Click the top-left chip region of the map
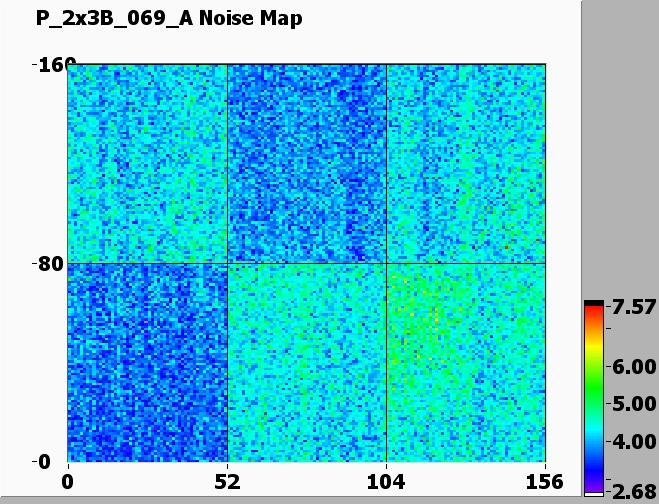This screenshot has width=659, height=504. tap(148, 164)
